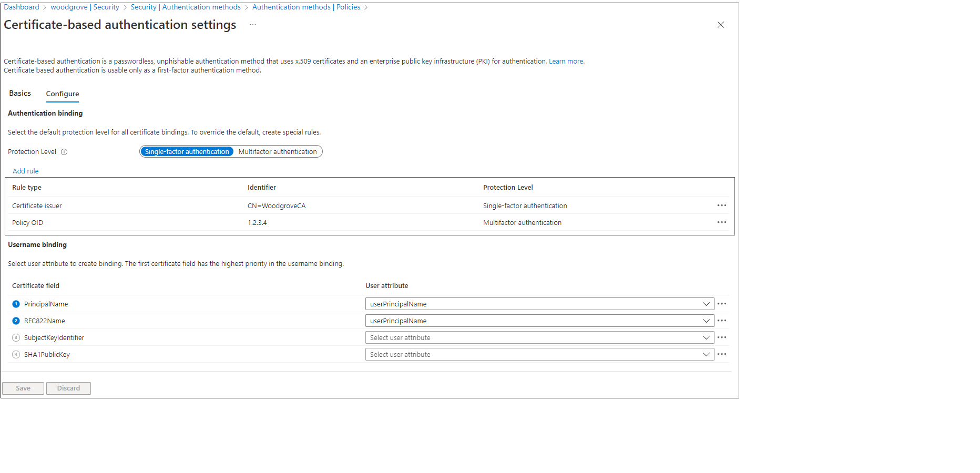Open more options for RFC822Name binding
Screen dimensions: 980x473
[721, 321]
